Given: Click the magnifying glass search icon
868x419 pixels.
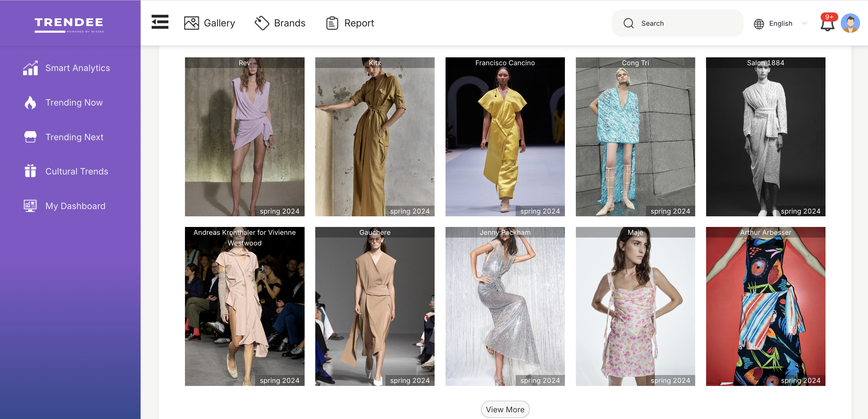Looking at the screenshot, I should 628,23.
